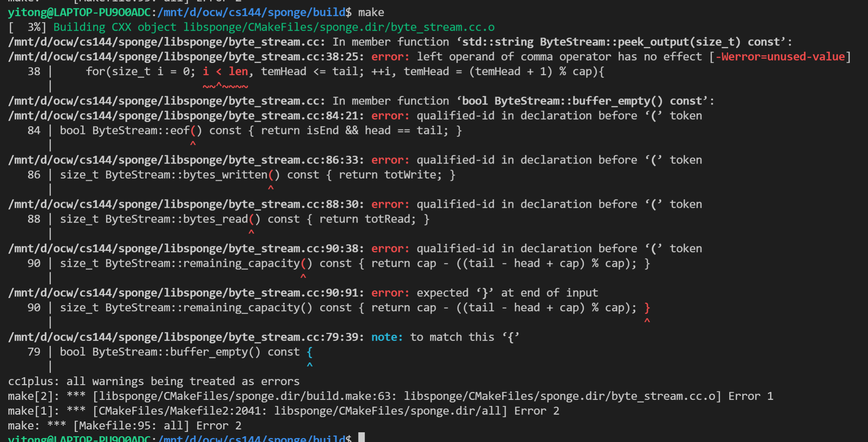Click the 'make' command after the prompt
The height and width of the screenshot is (442, 868).
point(371,13)
